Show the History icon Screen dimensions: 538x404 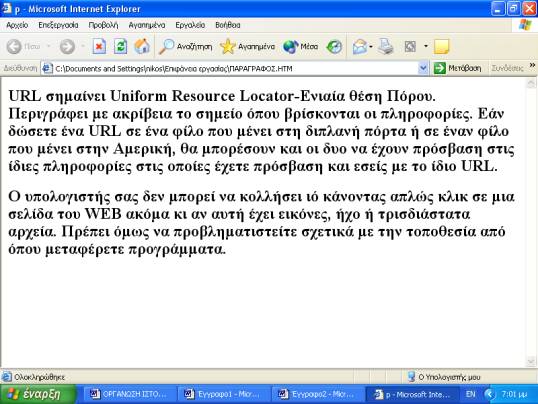pyautogui.click(x=334, y=46)
